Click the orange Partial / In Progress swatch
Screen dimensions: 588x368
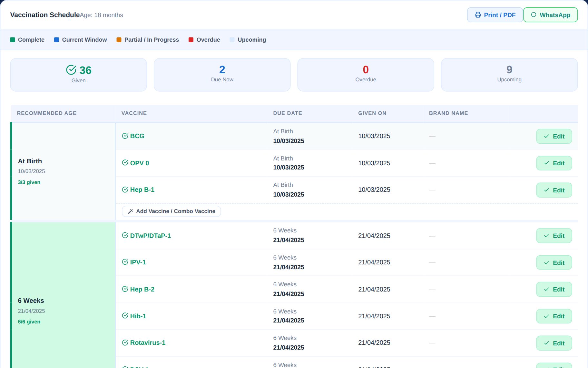tap(119, 40)
